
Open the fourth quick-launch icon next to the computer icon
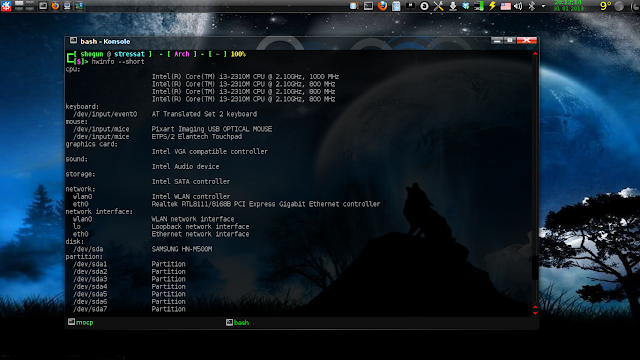(79, 6)
